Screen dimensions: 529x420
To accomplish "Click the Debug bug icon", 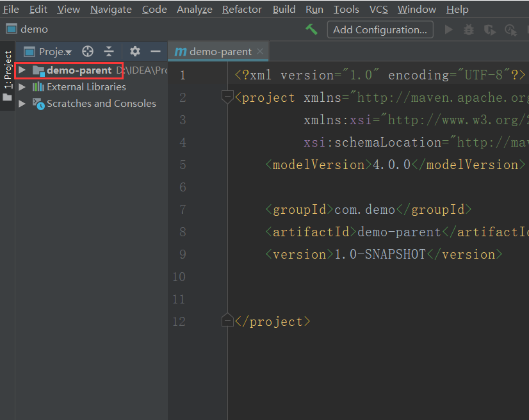I will (x=469, y=29).
